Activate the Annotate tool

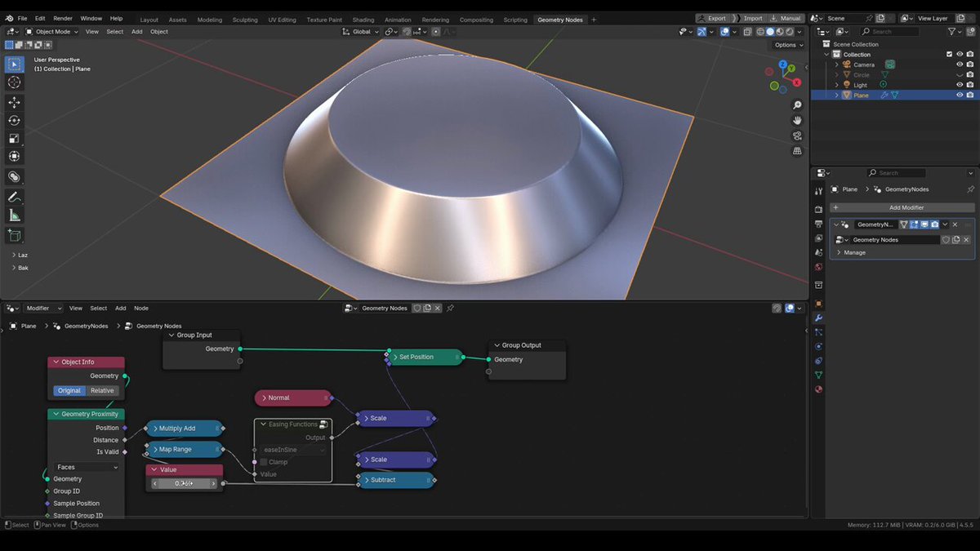click(x=14, y=197)
